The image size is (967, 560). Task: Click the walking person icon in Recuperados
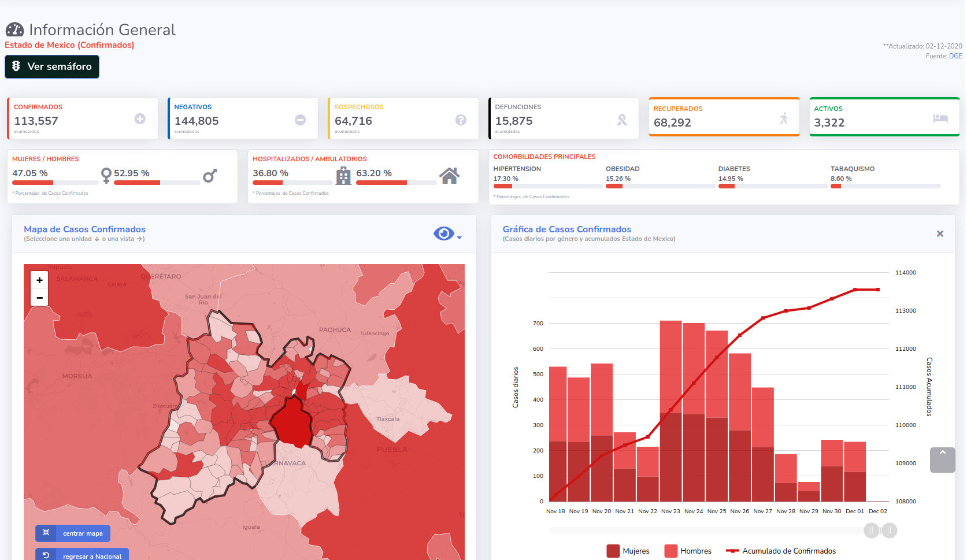[784, 118]
